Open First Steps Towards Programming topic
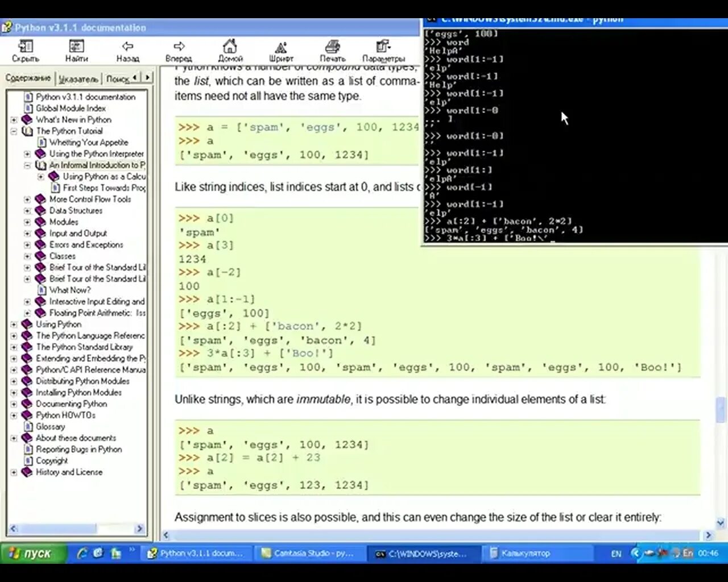Screen dimensions: 728x582 [104, 188]
